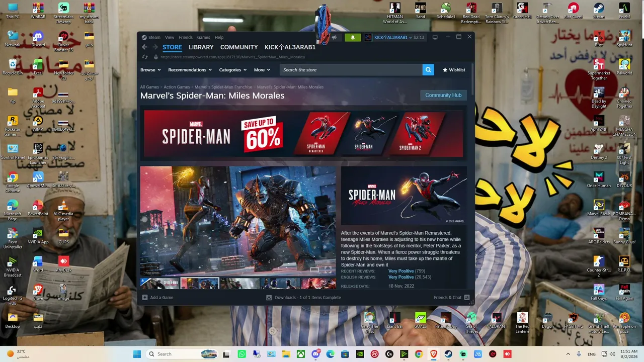The width and height of the screenshot is (644, 362).
Task: Click the store search magnifier button
Action: pyautogui.click(x=428, y=70)
